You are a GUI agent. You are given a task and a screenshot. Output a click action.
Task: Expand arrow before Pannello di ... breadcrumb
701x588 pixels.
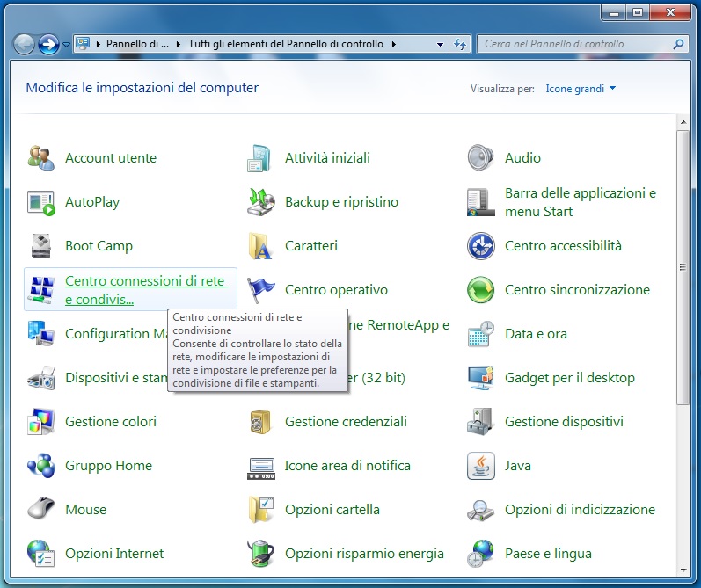click(x=99, y=44)
